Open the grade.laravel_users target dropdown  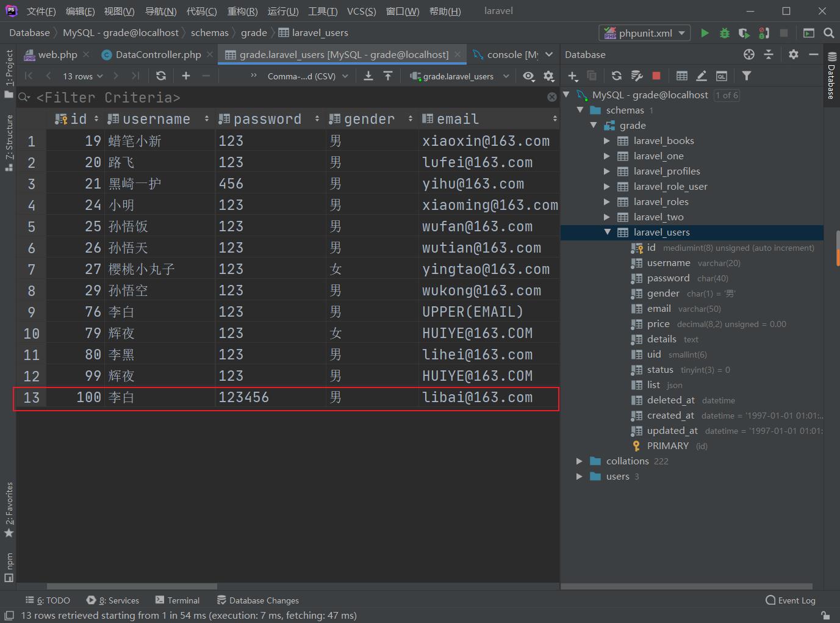coord(460,76)
